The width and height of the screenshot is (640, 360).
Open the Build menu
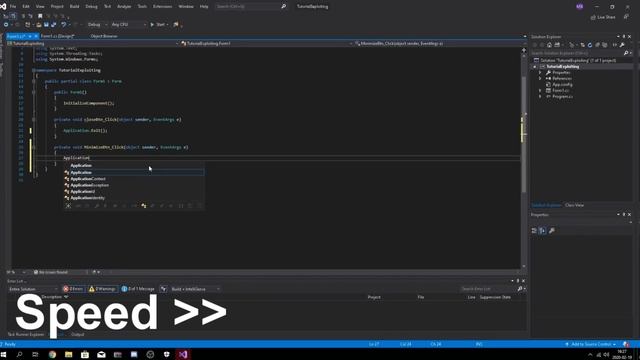coord(74,7)
